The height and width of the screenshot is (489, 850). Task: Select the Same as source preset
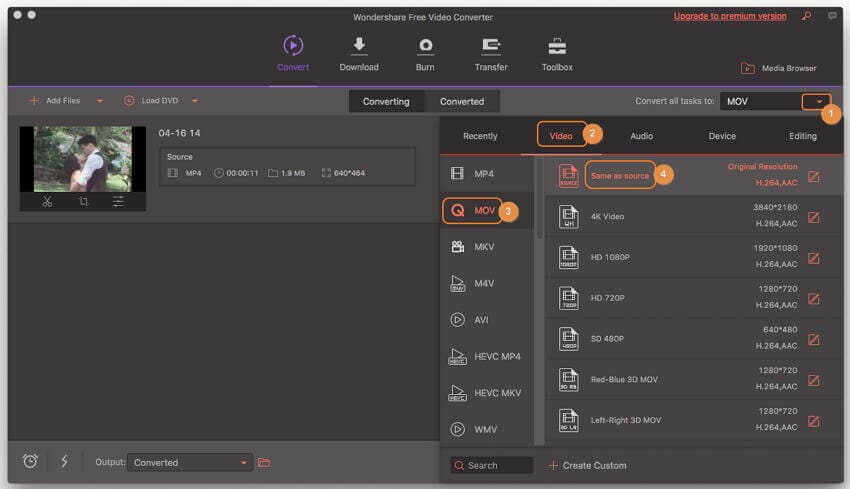click(x=693, y=175)
